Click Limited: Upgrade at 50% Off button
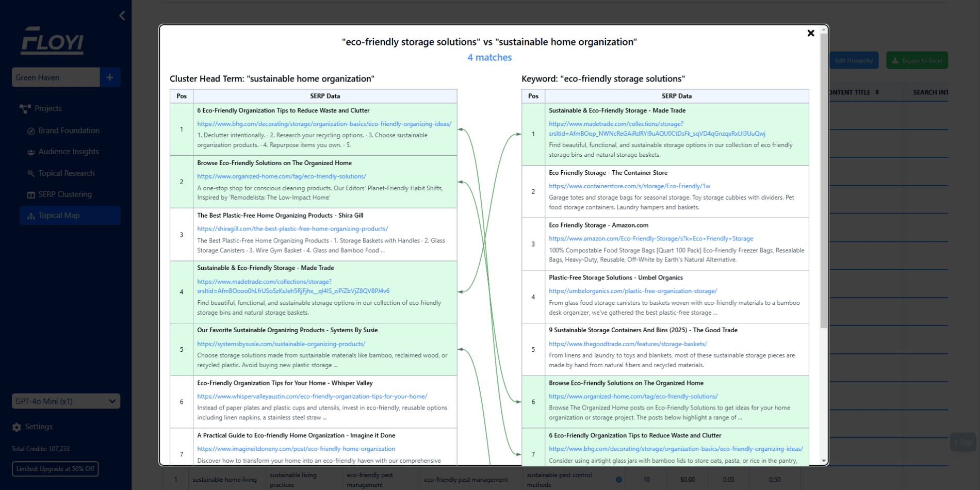This screenshot has width=980, height=490. click(55, 469)
